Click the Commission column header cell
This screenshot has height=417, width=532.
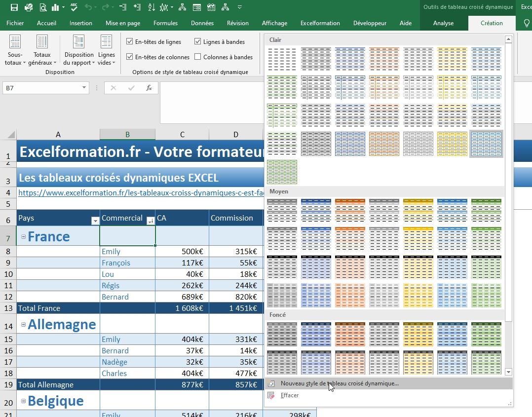(236, 218)
